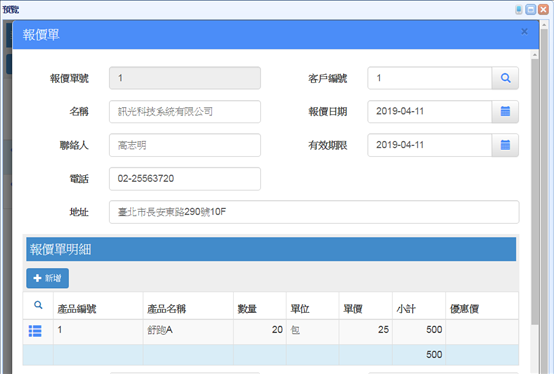The height and width of the screenshot is (374, 554).
Task: Click the search magnifier in the detail table header
Action: pos(38,305)
